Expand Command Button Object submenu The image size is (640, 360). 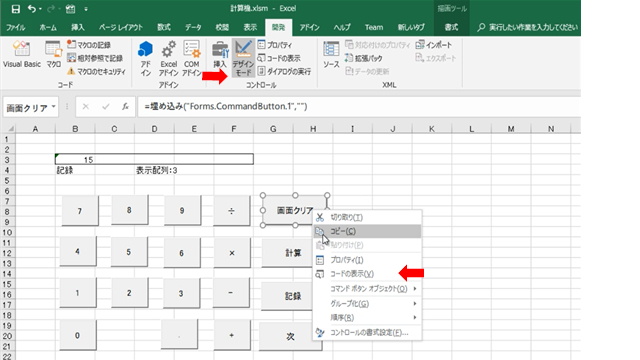coord(368,289)
